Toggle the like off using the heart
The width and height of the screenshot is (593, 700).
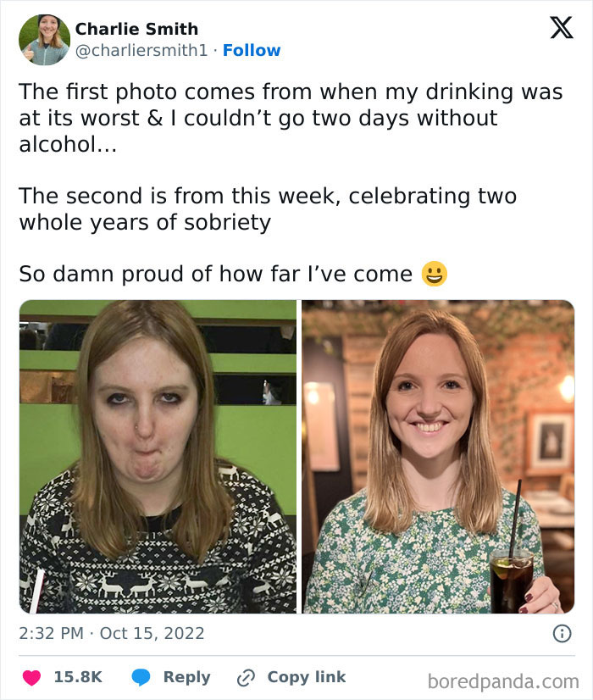click(x=32, y=677)
